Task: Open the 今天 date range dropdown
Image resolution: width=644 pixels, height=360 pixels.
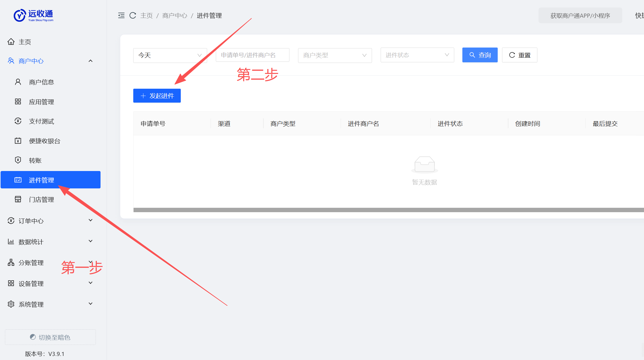Action: pyautogui.click(x=170, y=55)
